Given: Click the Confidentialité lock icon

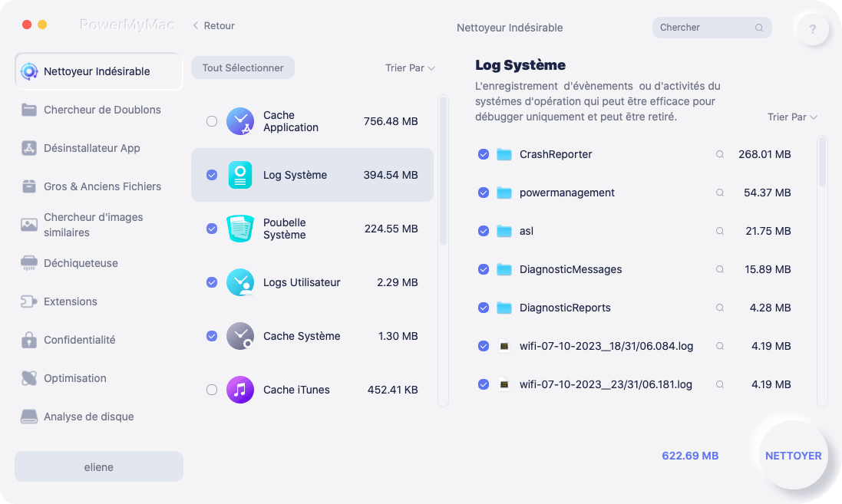Looking at the screenshot, I should (29, 340).
